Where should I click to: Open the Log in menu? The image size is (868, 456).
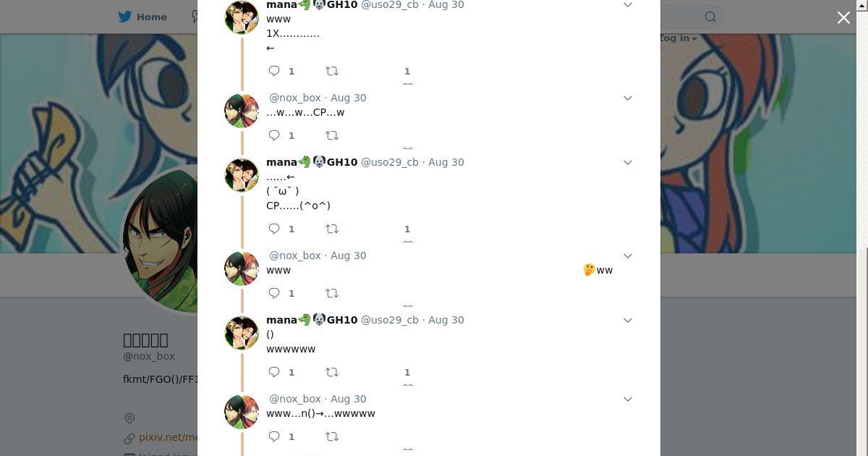click(x=678, y=38)
